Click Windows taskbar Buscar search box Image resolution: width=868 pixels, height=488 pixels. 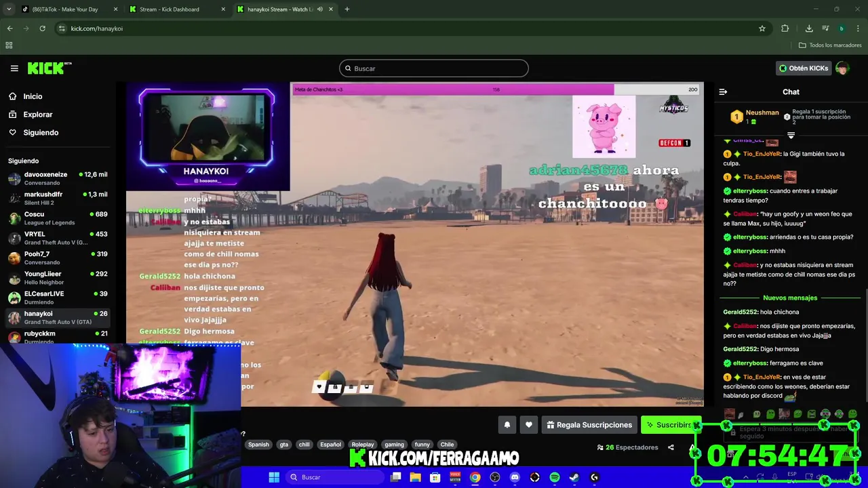(336, 477)
